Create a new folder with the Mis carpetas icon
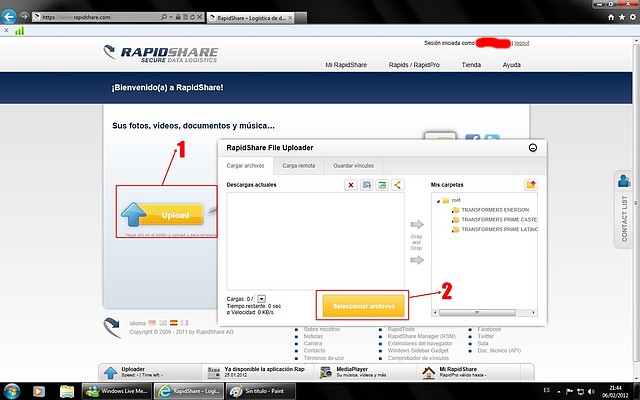This screenshot has width=640, height=400. click(531, 185)
